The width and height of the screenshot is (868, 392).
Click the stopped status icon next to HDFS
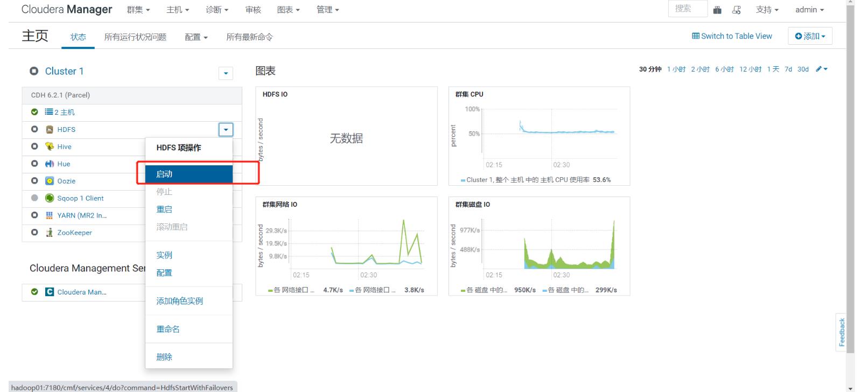pos(34,129)
